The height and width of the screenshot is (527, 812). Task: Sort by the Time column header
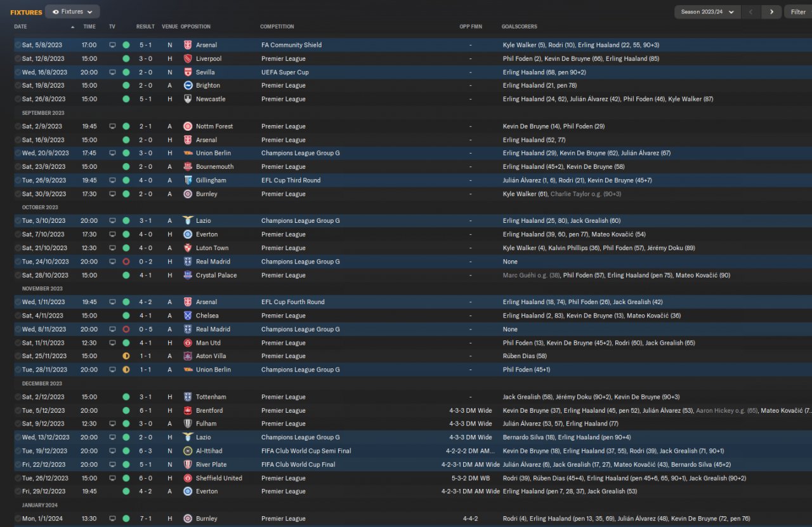point(89,27)
